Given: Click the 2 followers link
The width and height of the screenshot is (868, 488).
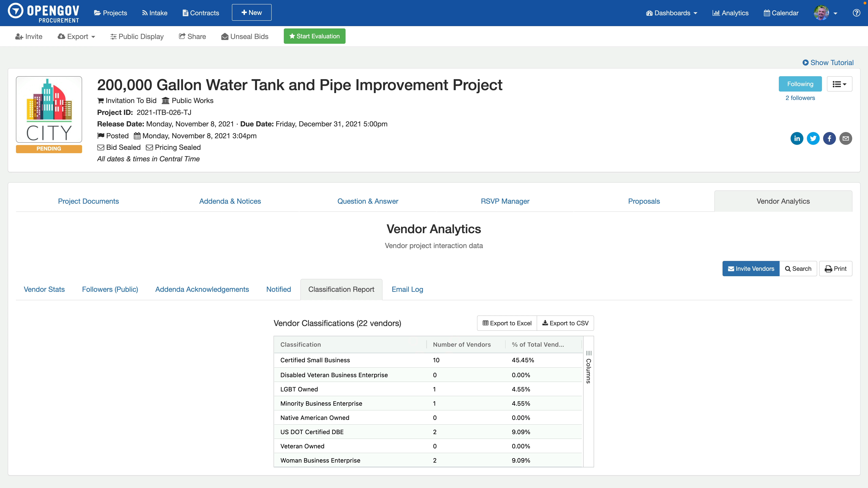Looking at the screenshot, I should 800,98.
